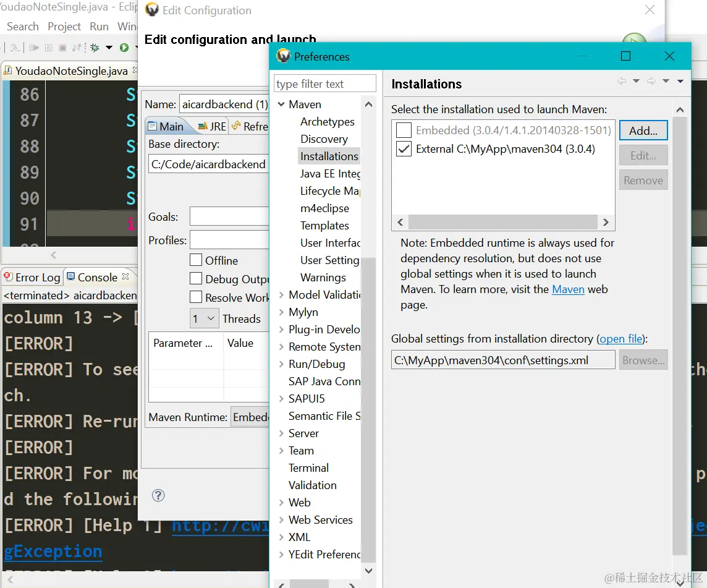This screenshot has height=588, width=707.
Task: Switch to the Main tab
Action: [x=166, y=126]
